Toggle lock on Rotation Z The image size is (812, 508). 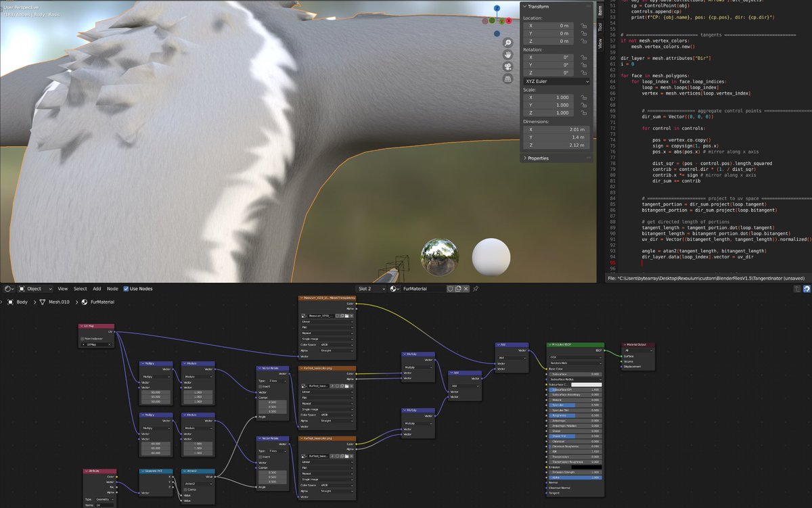[583, 73]
